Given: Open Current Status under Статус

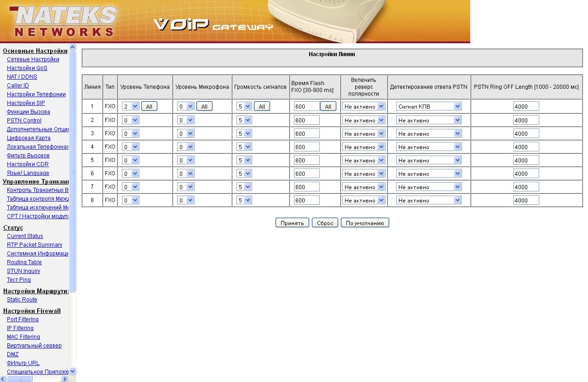Looking at the screenshot, I should pyautogui.click(x=25, y=236).
